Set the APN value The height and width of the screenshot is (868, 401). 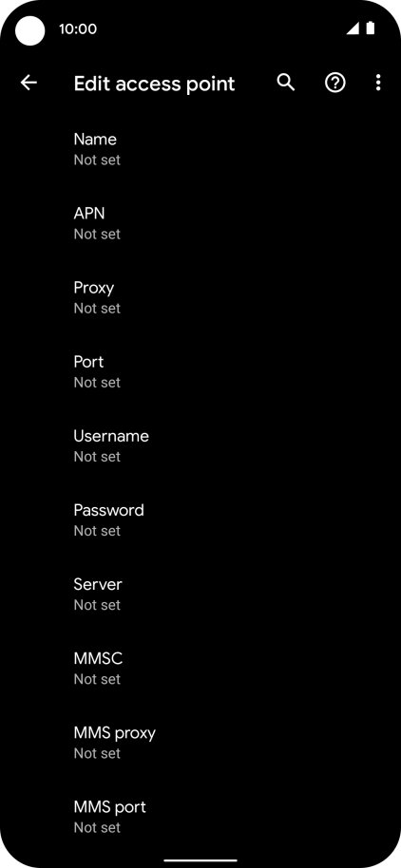tap(200, 223)
